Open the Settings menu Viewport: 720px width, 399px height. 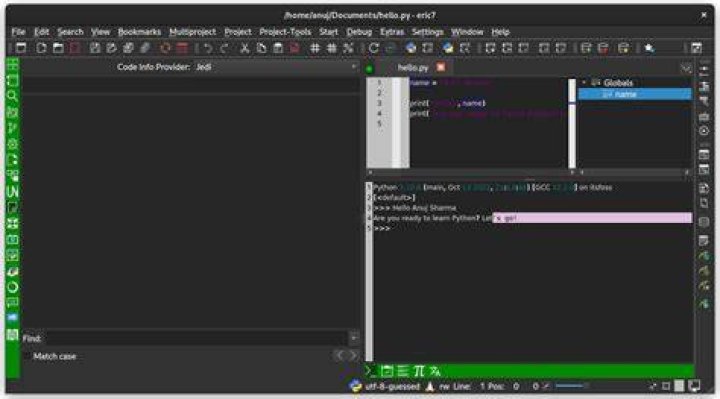click(x=428, y=32)
